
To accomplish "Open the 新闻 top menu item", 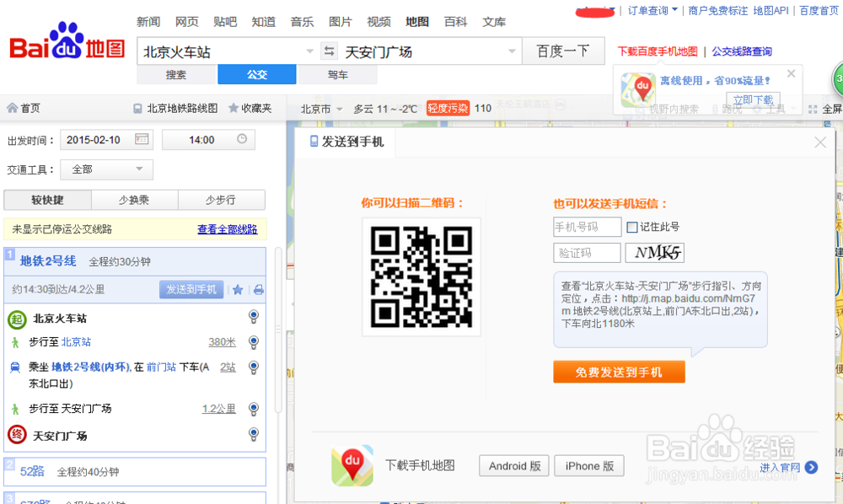I will pyautogui.click(x=148, y=22).
